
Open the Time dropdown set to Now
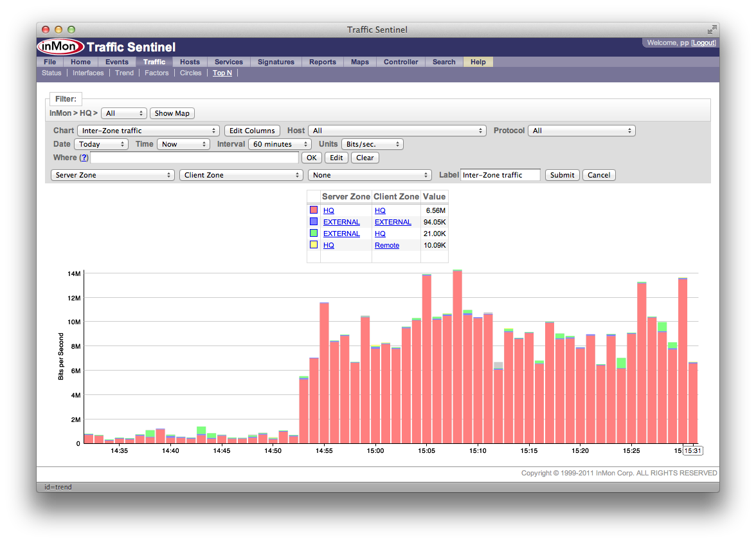pos(184,144)
